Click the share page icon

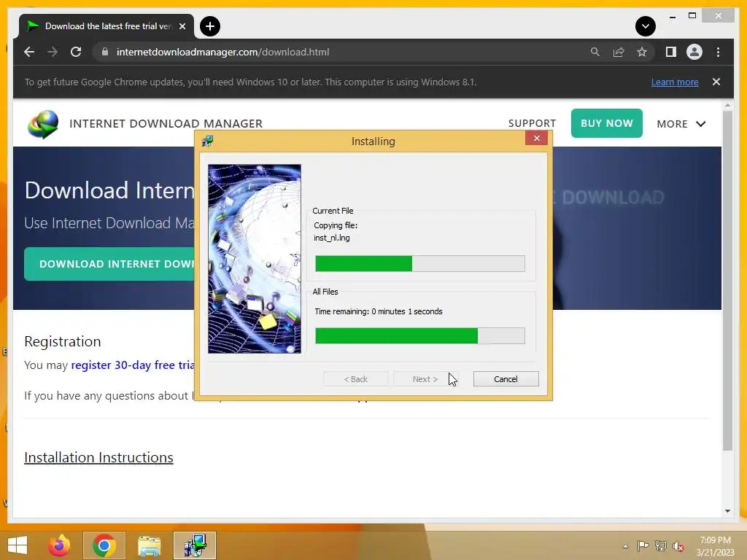[619, 52]
